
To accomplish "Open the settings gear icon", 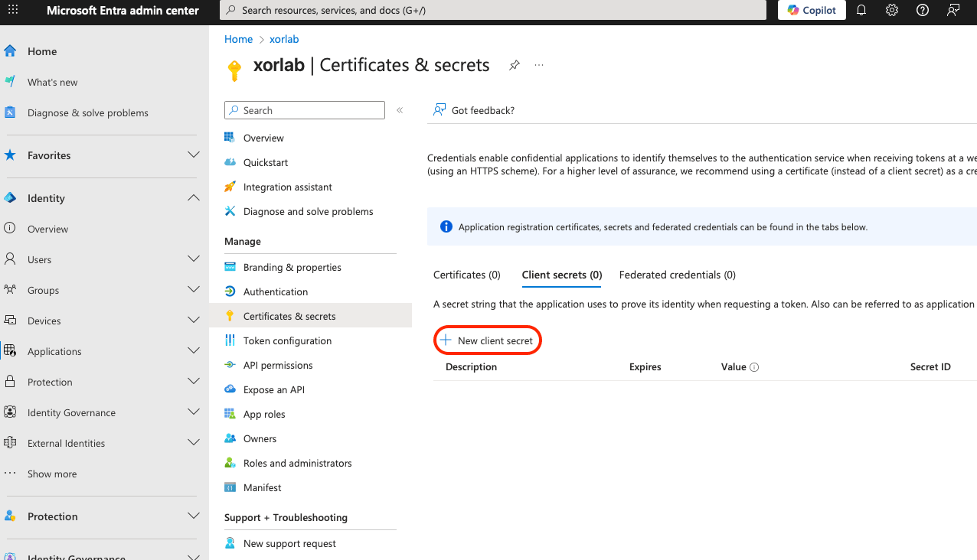I will point(892,10).
